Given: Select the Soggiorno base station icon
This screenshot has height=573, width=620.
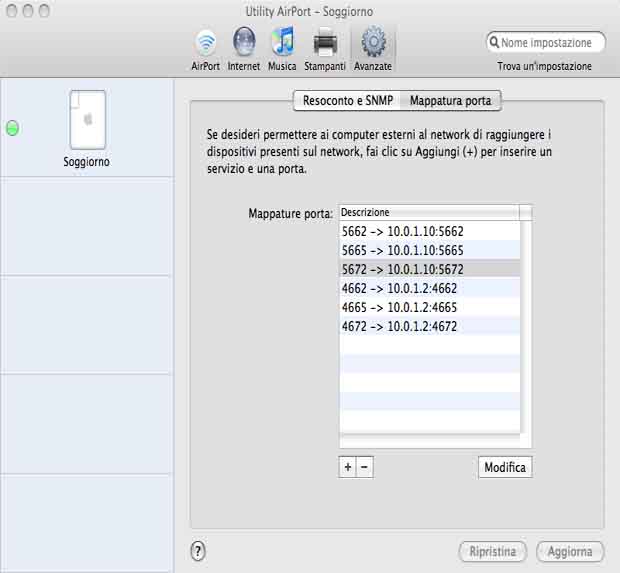Looking at the screenshot, I should (x=87, y=119).
